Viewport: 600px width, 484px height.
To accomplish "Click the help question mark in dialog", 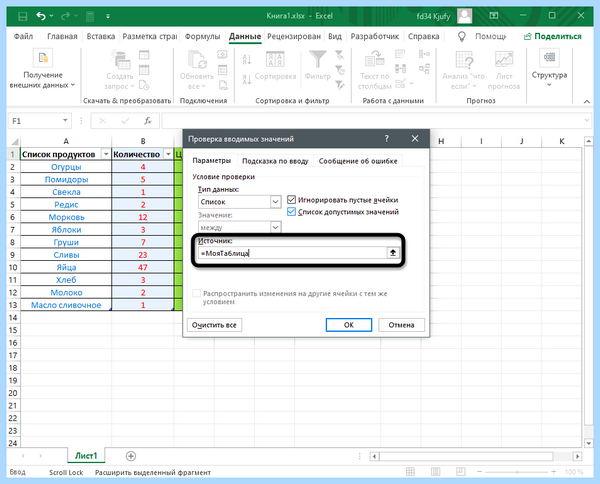I will coord(386,139).
